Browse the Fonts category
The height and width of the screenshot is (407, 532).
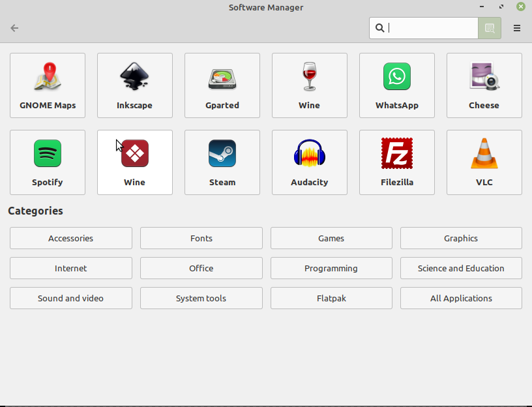coord(201,238)
